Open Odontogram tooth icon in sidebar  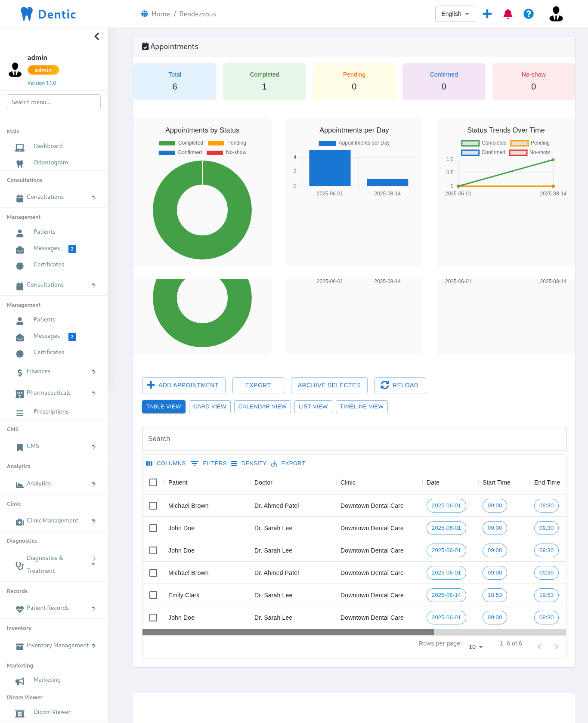[20, 163]
